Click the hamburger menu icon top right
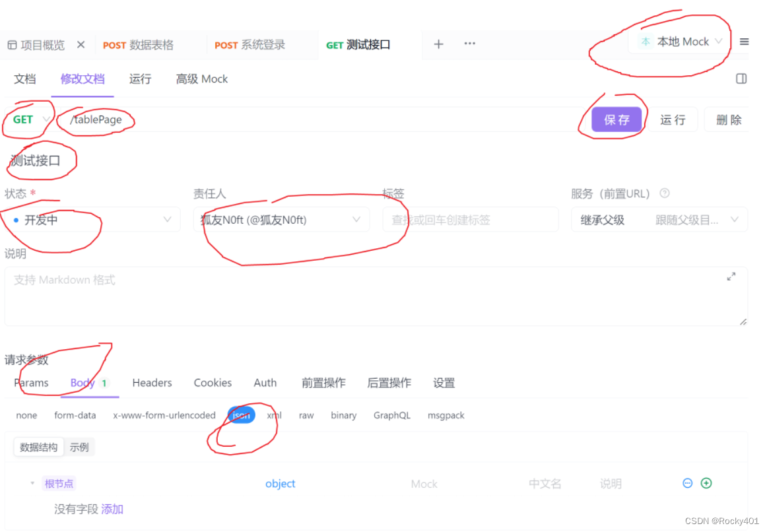This screenshot has width=769, height=532. coord(745,41)
